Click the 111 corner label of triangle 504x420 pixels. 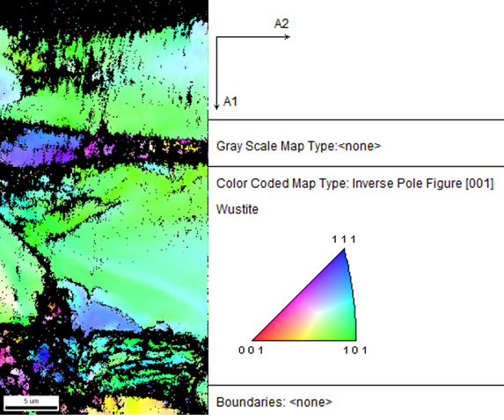344,239
